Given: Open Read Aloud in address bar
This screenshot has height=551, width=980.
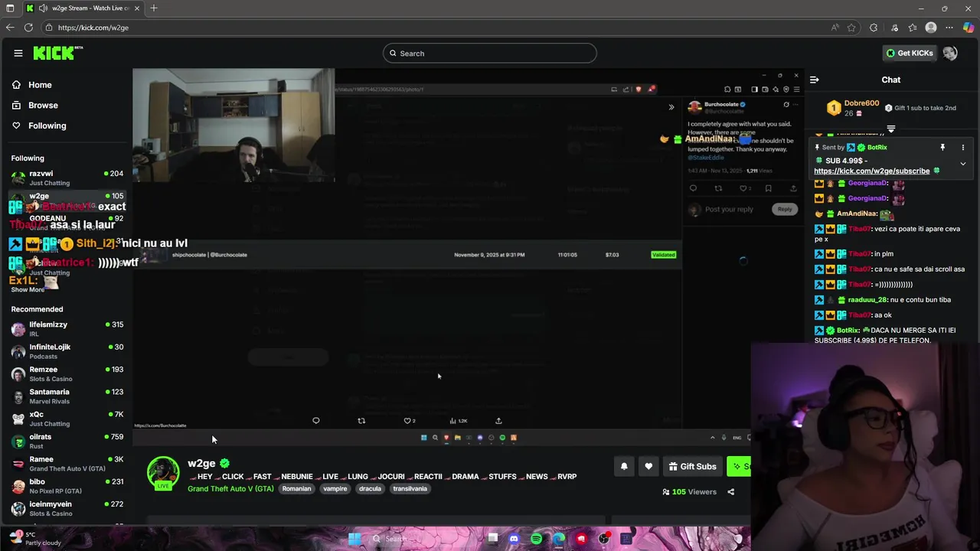Looking at the screenshot, I should (835, 28).
